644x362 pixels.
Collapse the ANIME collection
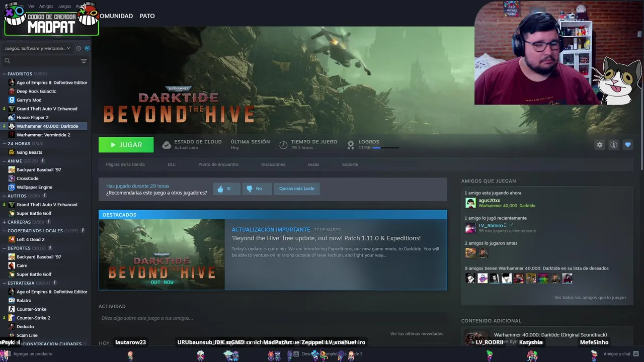(x=5, y=161)
